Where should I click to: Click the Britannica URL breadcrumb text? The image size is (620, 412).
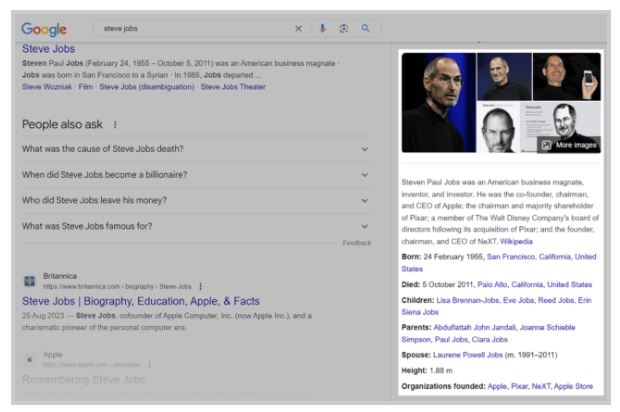[117, 286]
